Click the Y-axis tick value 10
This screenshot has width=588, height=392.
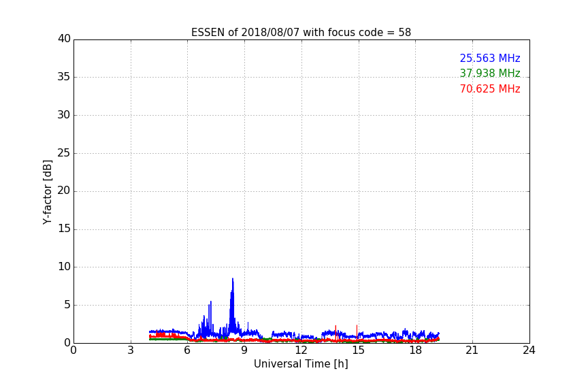[x=64, y=267]
